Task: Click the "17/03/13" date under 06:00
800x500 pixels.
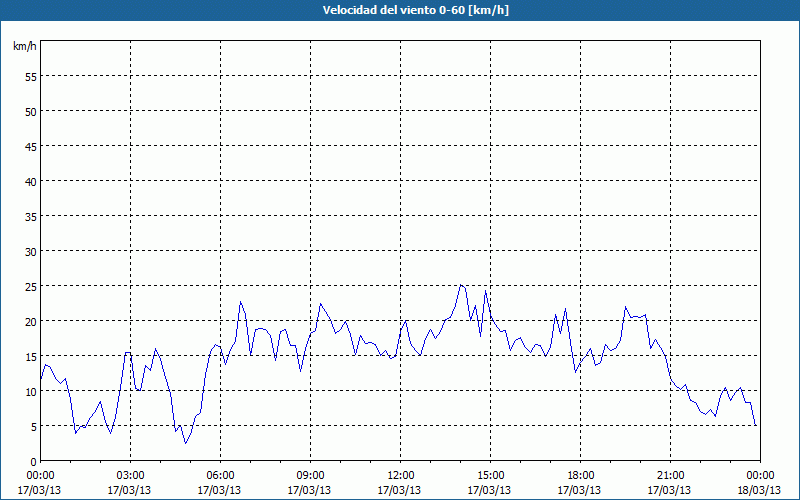Action: pos(219,490)
